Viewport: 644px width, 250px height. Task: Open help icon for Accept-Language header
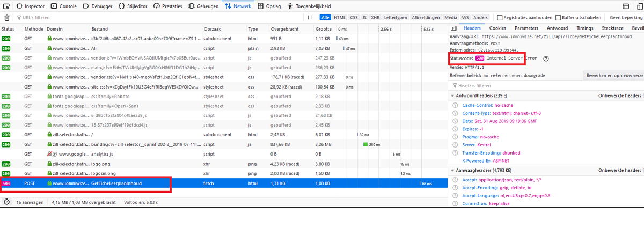pyautogui.click(x=455, y=196)
